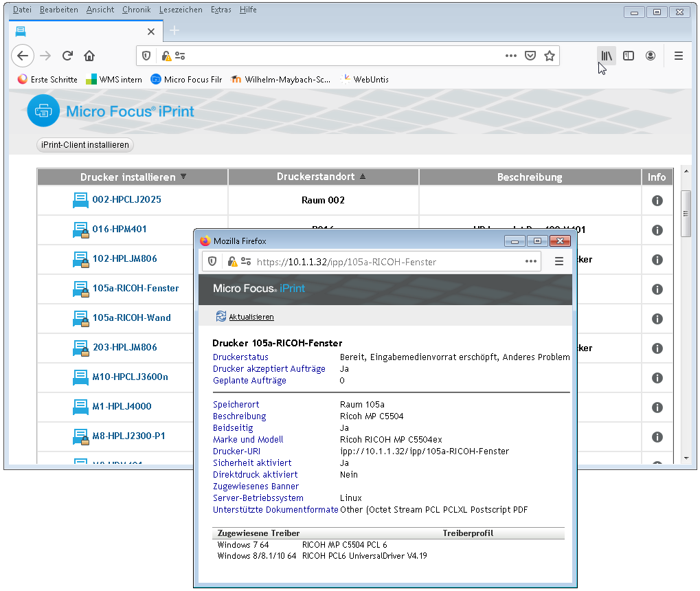The image size is (700, 591).
Task: Click printer icon beside 002-HPCLJ2025
Action: pos(80,200)
